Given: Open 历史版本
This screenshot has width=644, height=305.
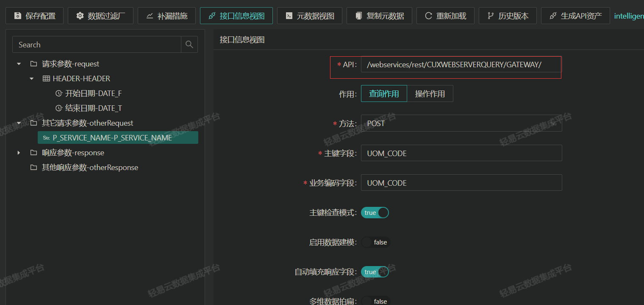Looking at the screenshot, I should 508,16.
